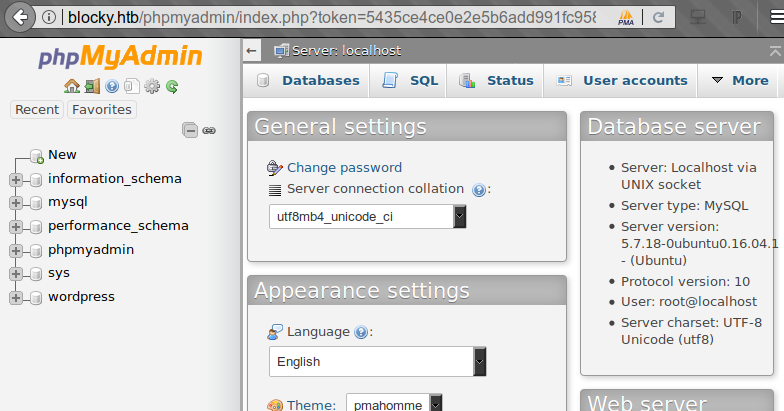Screen dimensions: 784x411
Task: Click the User: root@localhost text
Action: 688,302
